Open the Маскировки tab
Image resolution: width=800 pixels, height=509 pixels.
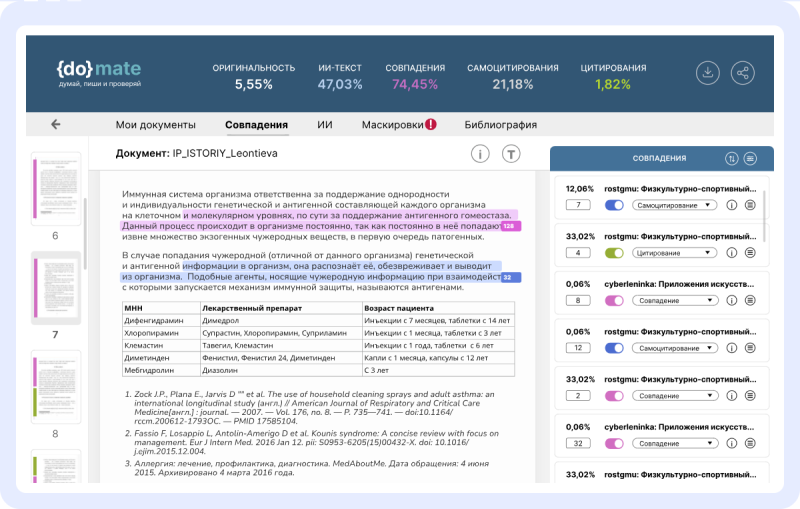click(x=393, y=125)
